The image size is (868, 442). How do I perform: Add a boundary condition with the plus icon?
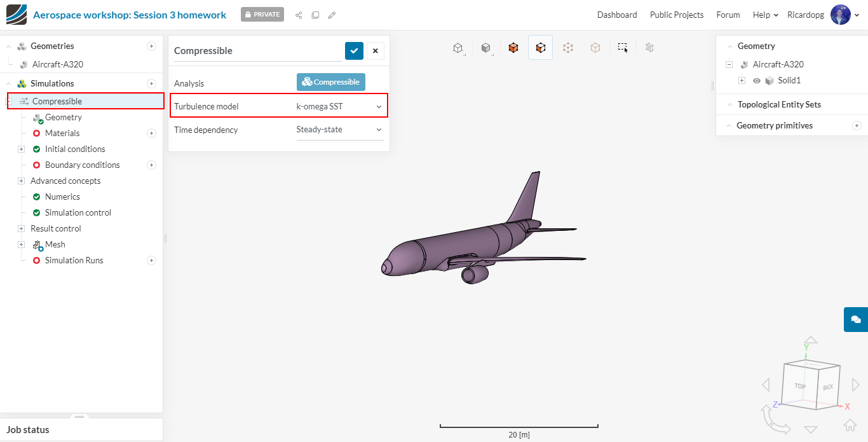click(x=151, y=165)
